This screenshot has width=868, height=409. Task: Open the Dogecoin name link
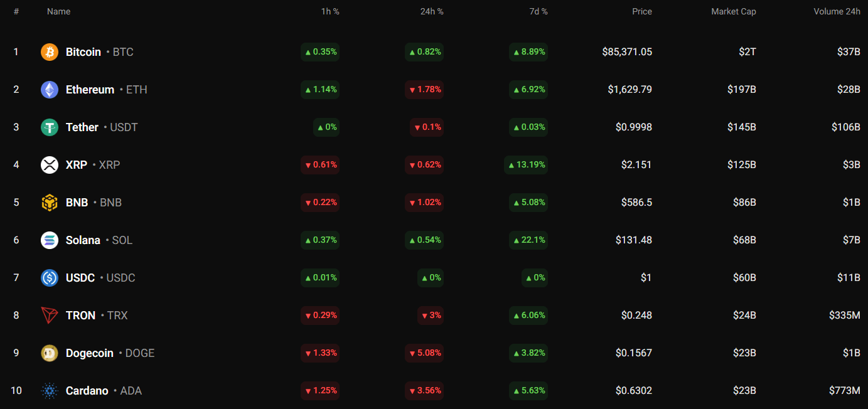coord(90,353)
